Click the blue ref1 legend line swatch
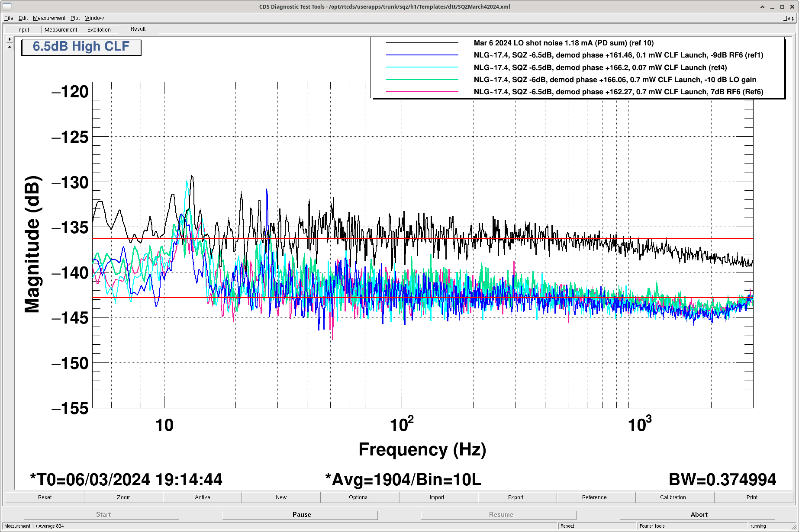This screenshot has width=799, height=532. [x=422, y=55]
